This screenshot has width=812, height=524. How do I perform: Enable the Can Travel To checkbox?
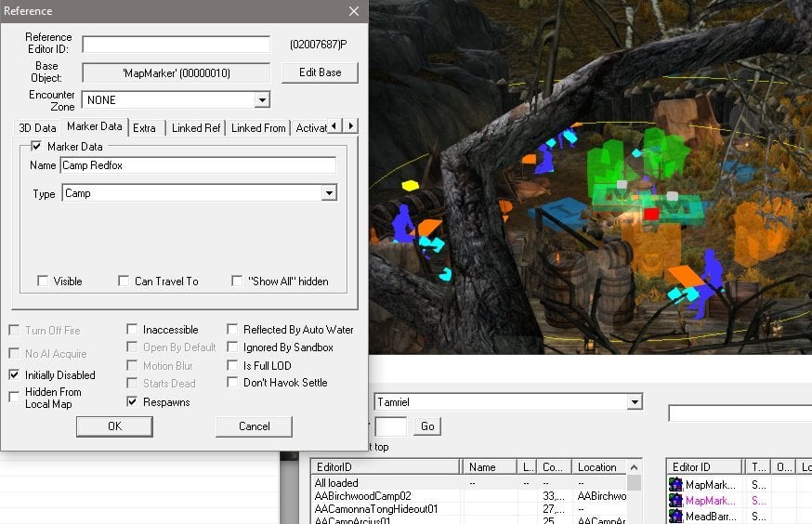coord(124,281)
